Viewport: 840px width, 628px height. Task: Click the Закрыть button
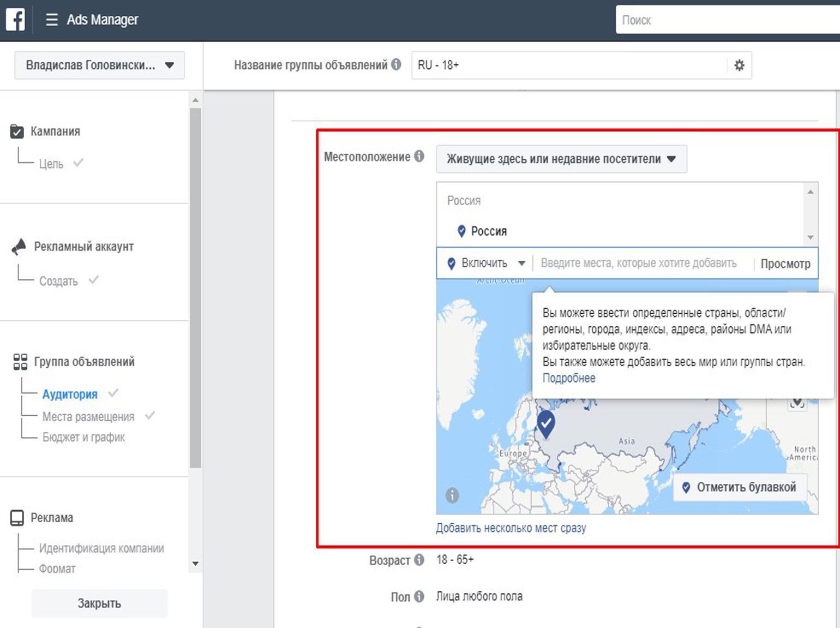pyautogui.click(x=99, y=603)
